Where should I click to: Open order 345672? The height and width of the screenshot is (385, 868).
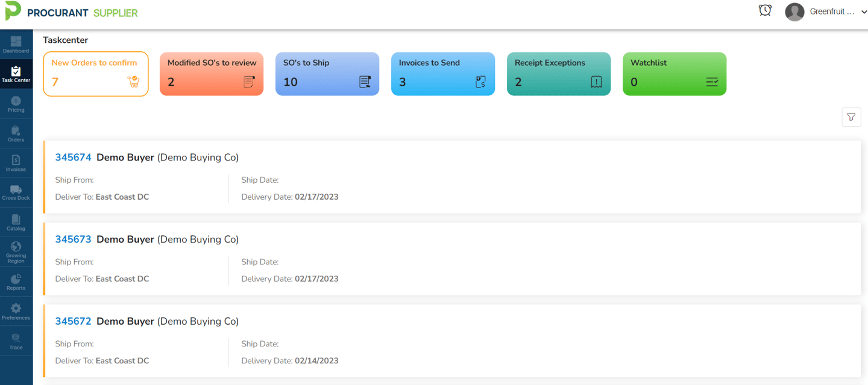pos(73,321)
